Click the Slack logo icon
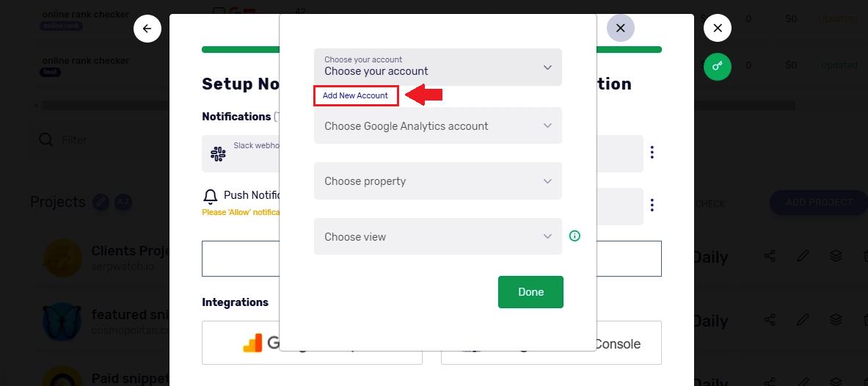Screen dimensions: 868x386 pos(218,153)
